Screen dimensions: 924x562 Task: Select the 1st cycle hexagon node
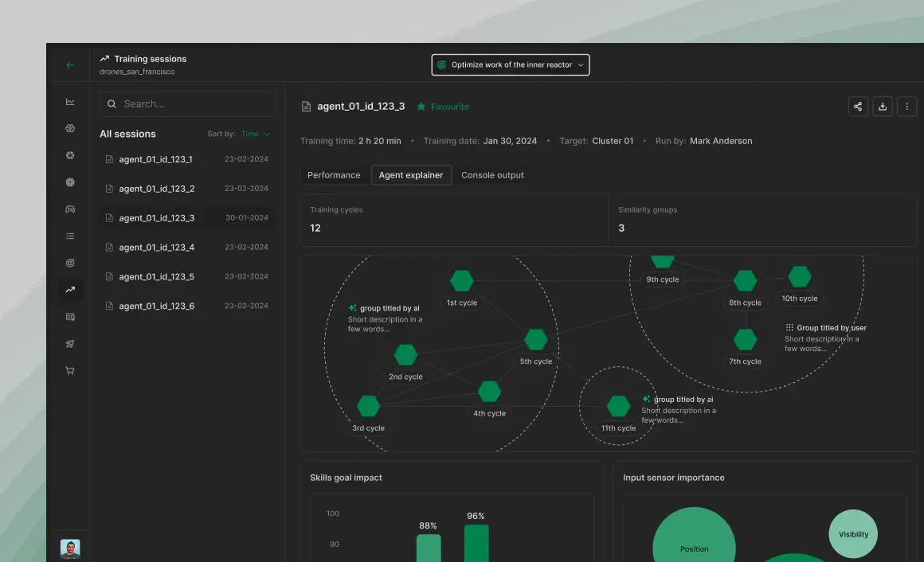[x=461, y=281]
